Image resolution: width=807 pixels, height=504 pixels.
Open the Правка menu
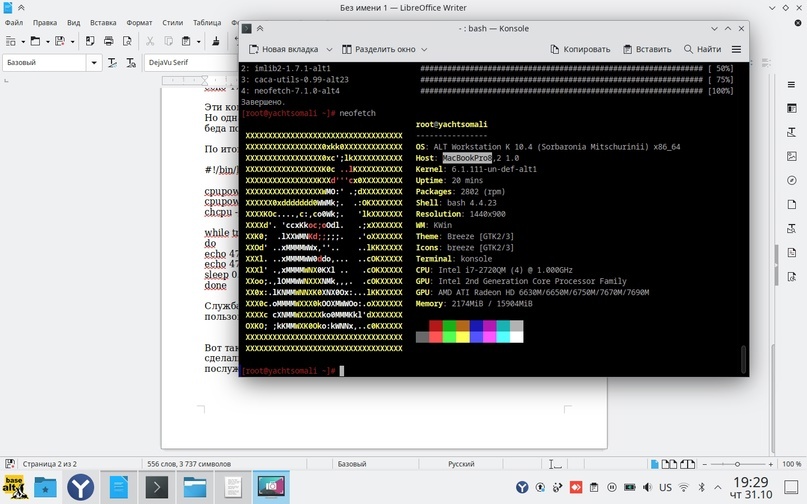(45, 23)
